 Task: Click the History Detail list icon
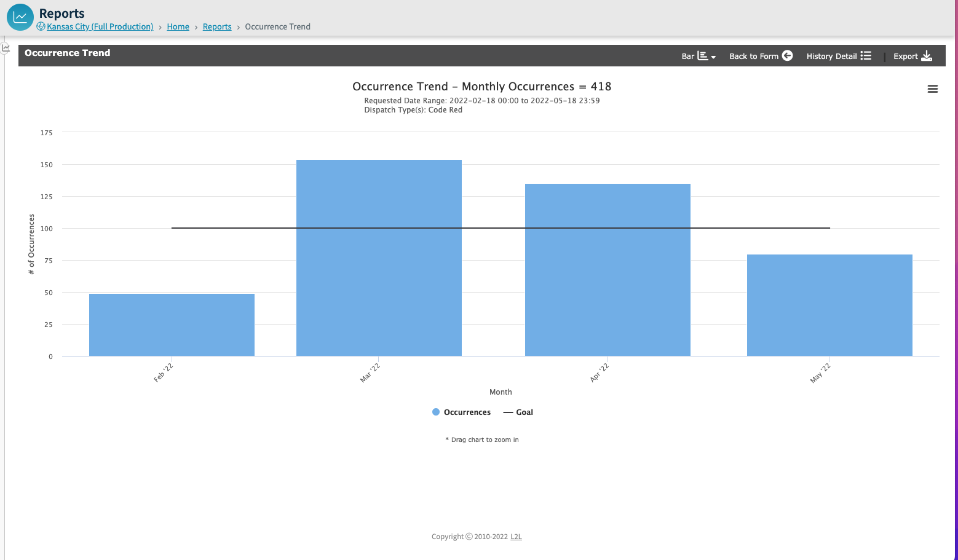tap(866, 56)
